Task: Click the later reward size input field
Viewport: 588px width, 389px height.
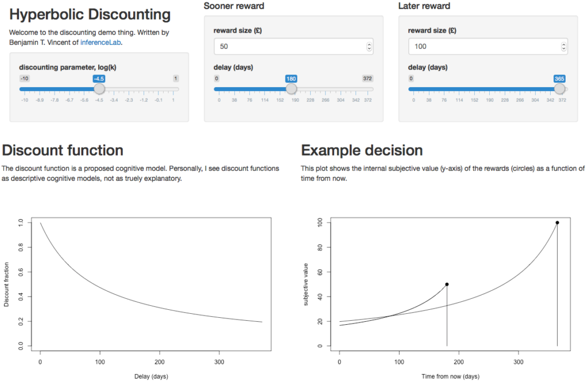Action: 488,46
